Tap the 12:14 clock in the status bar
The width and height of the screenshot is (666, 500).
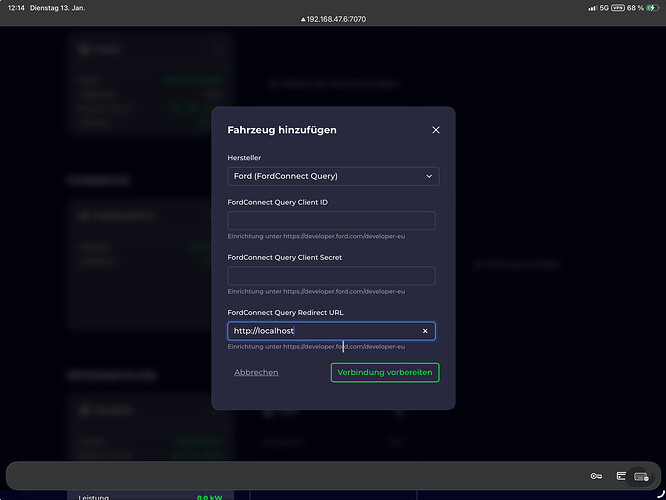pos(16,8)
